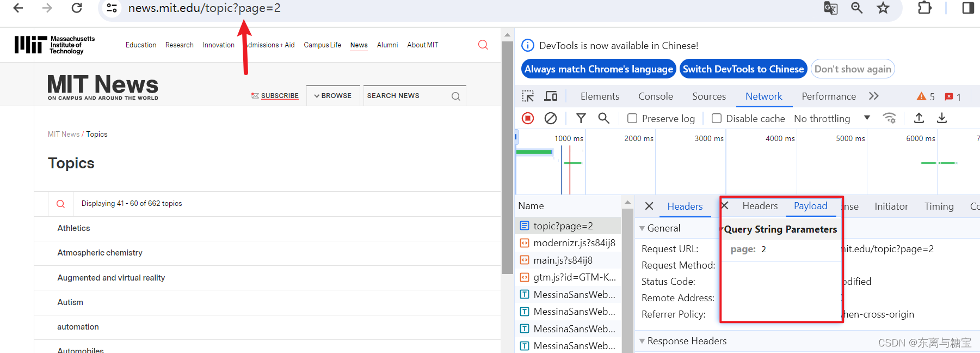This screenshot has width=980, height=353.
Task: Click Switch DevTools to Chinese button
Action: pos(743,69)
